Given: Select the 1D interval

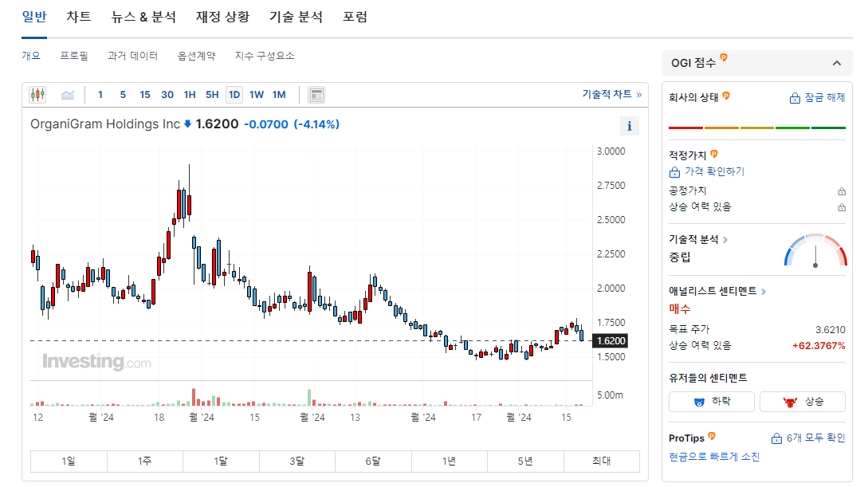Looking at the screenshot, I should 234,95.
